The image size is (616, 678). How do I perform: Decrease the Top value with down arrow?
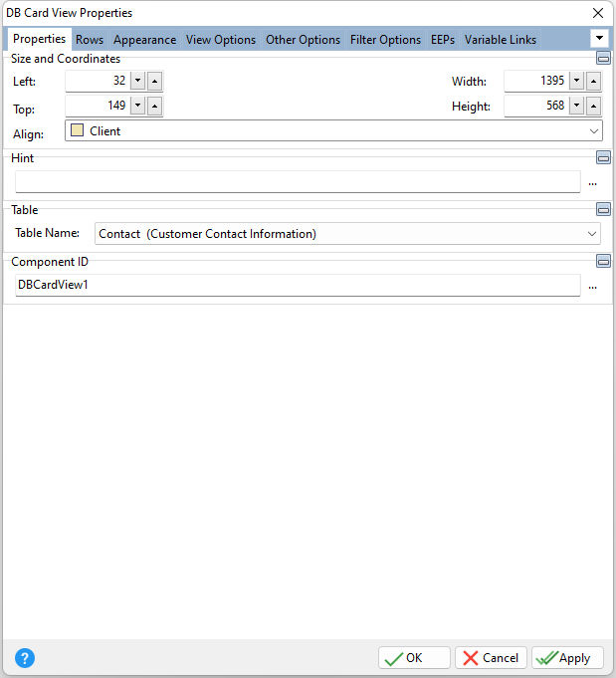(138, 106)
